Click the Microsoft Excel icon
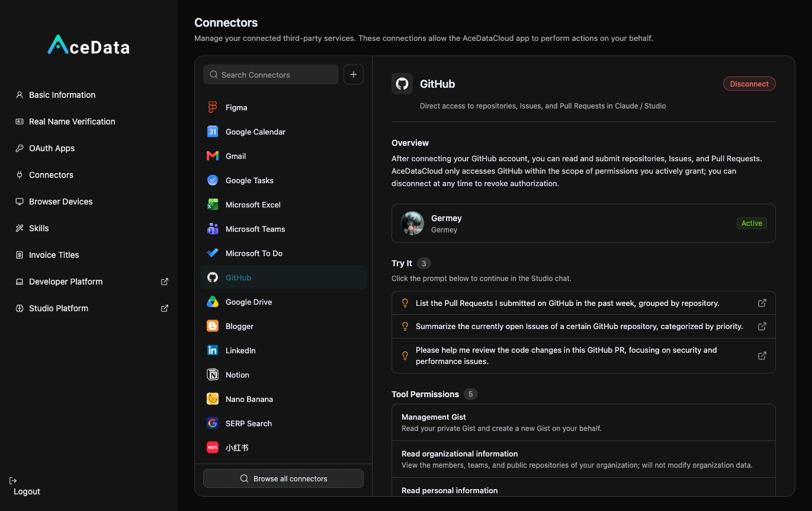 (213, 205)
